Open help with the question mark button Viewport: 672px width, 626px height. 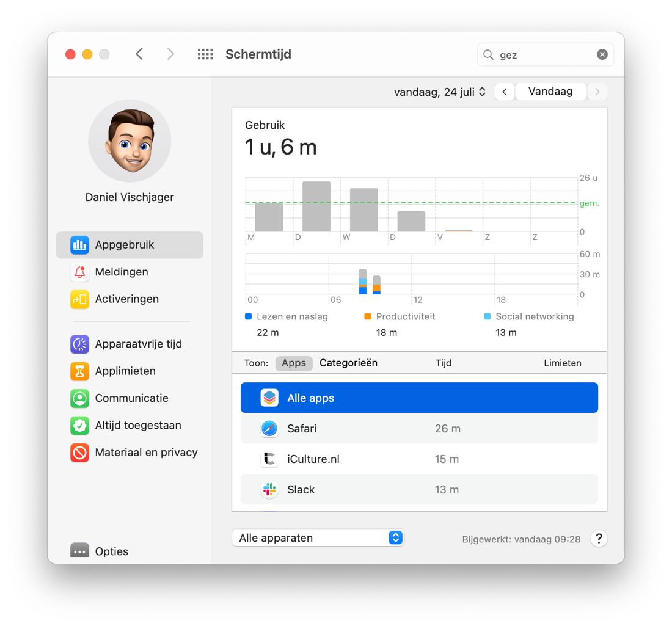tap(599, 539)
